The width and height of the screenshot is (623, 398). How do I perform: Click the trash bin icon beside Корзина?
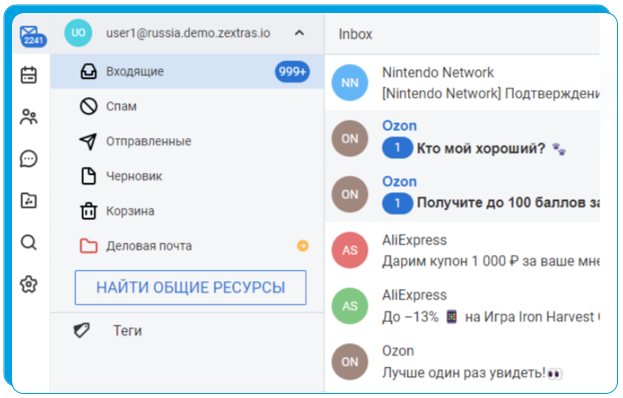click(89, 211)
